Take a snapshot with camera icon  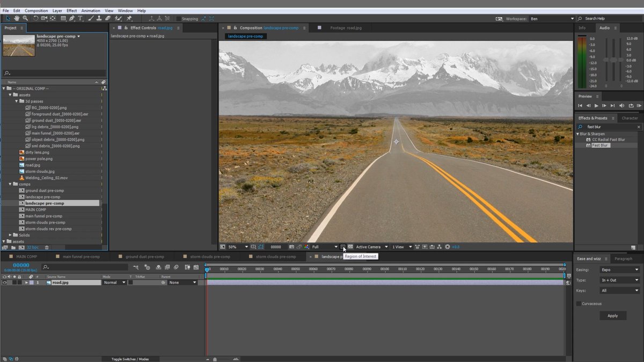pyautogui.click(x=291, y=247)
